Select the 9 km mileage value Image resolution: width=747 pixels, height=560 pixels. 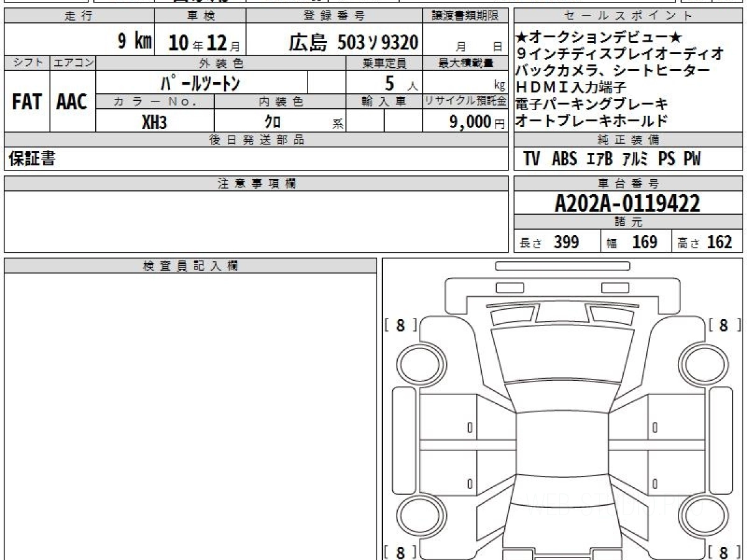(134, 42)
